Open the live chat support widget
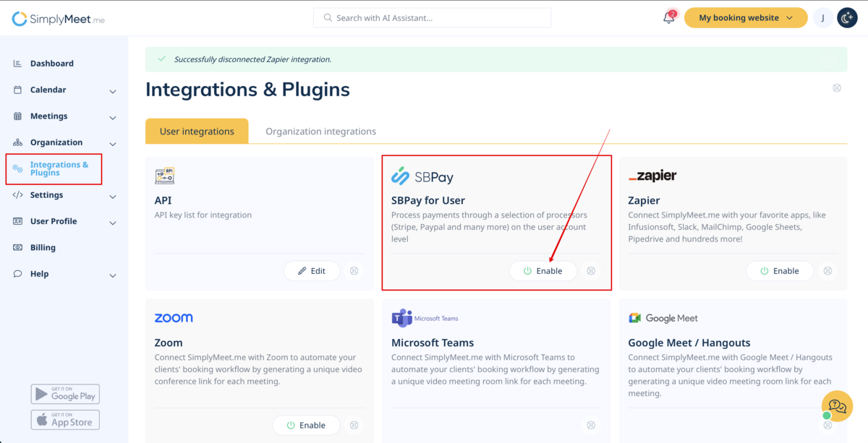Screen dimensions: 868x443 coord(837,405)
